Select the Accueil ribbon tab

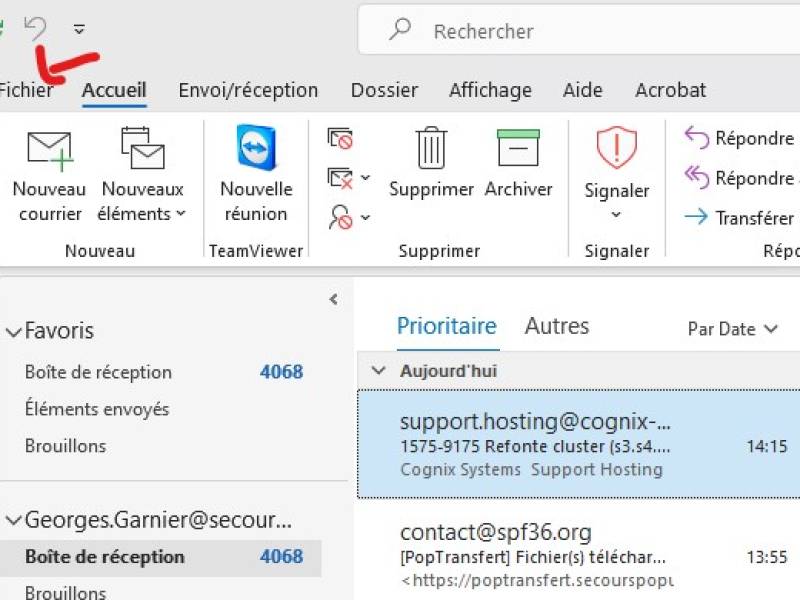(x=114, y=90)
